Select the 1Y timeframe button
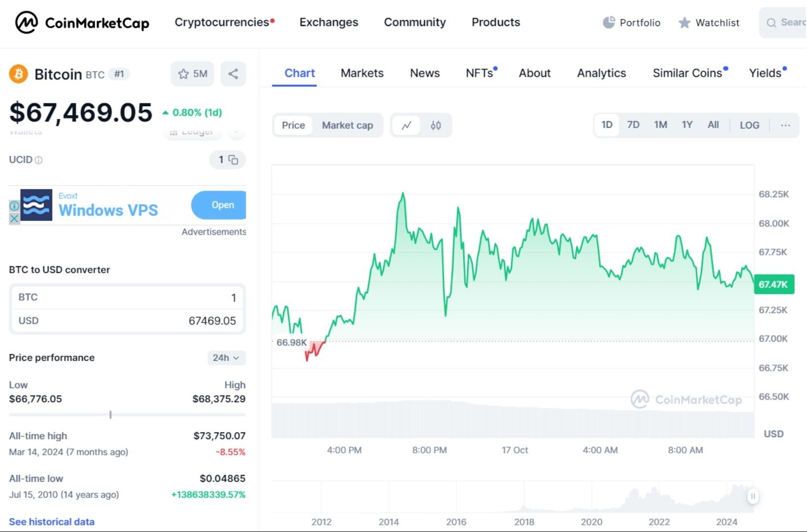Image resolution: width=807 pixels, height=532 pixels. (687, 125)
